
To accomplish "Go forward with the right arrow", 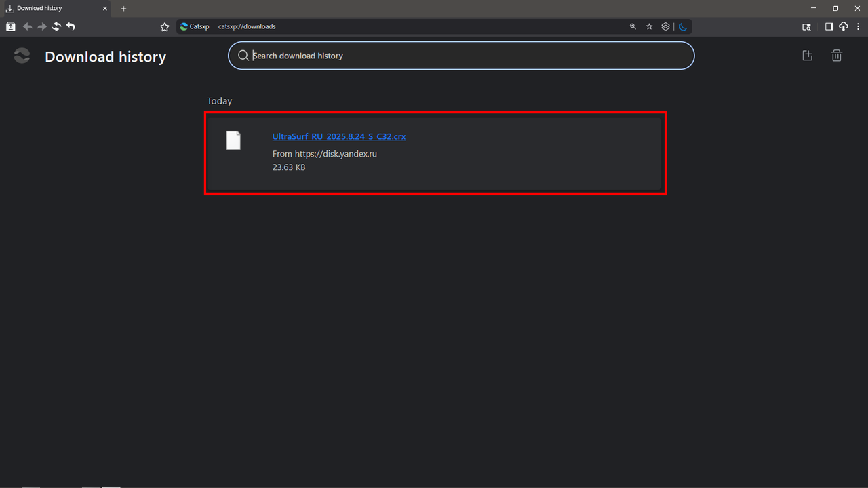I will tap(42, 26).
